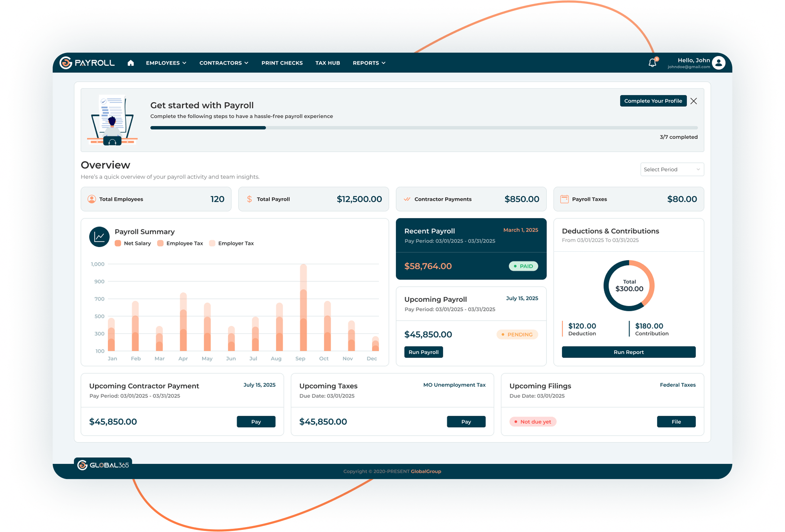Viewport: 785px width, 532px height.
Task: Click the calendar icon on Payroll Taxes card
Action: (564, 199)
